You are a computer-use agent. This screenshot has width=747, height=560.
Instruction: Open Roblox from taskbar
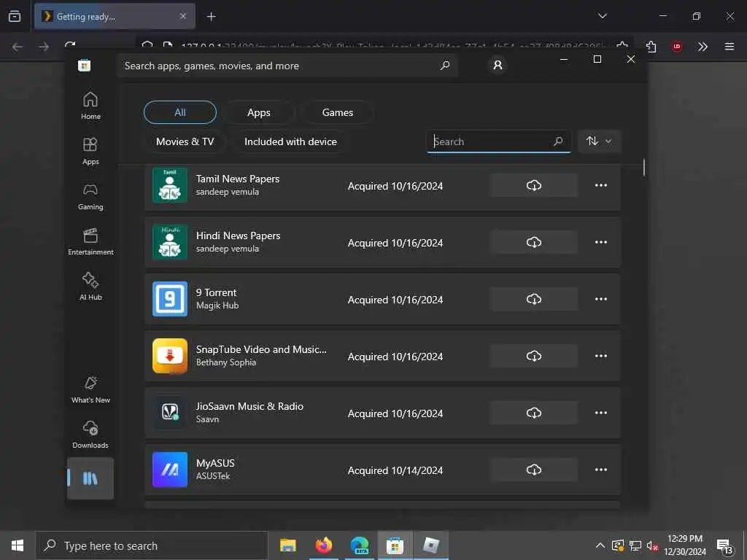point(430,545)
